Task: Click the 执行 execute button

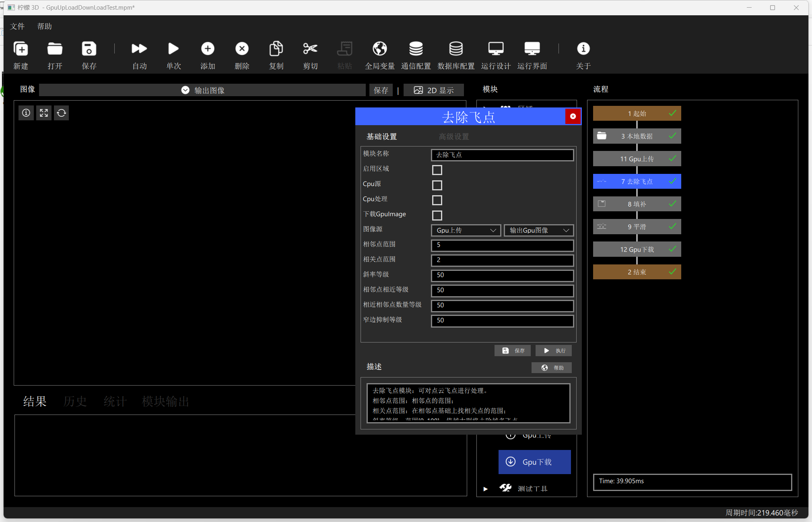Action: tap(554, 351)
